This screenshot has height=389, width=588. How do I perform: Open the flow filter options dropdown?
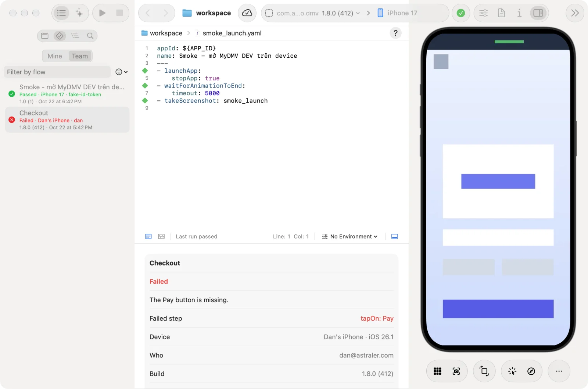(x=122, y=72)
